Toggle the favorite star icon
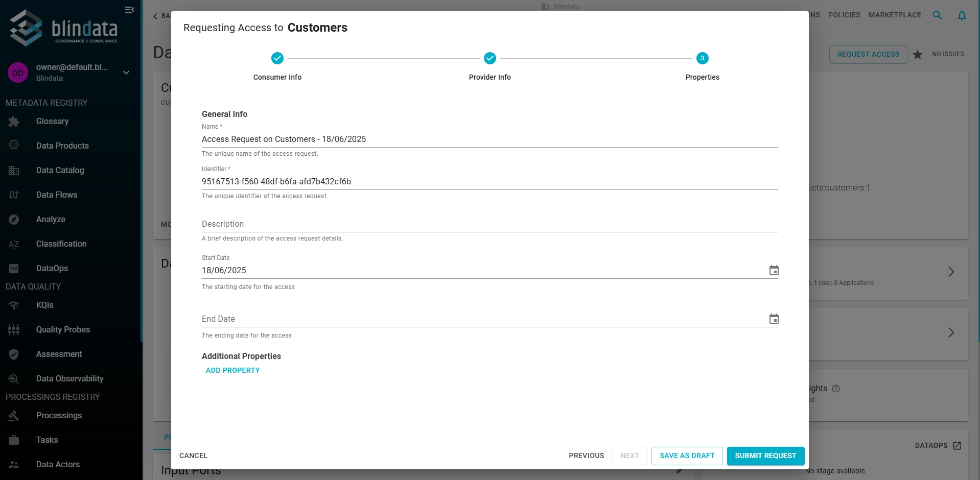 pyautogui.click(x=918, y=54)
